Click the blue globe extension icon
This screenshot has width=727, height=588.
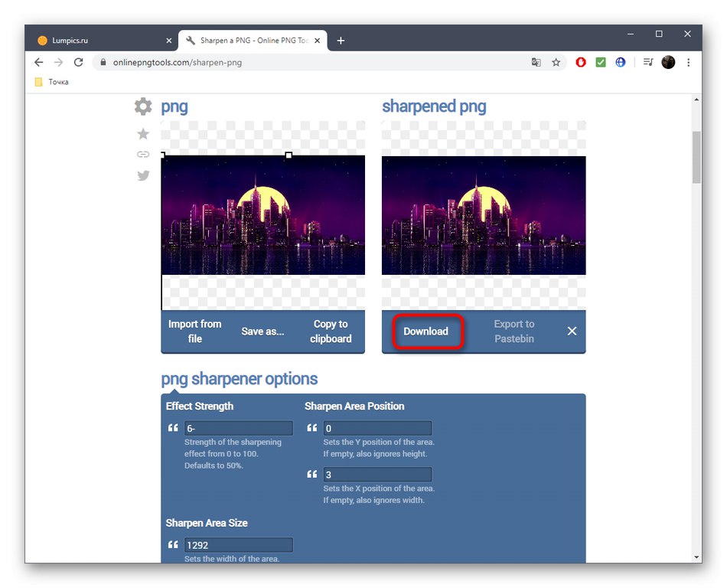pyautogui.click(x=620, y=62)
